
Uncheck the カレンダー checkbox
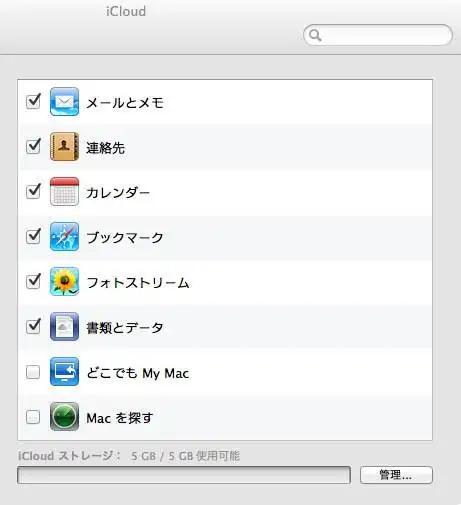pyautogui.click(x=33, y=191)
